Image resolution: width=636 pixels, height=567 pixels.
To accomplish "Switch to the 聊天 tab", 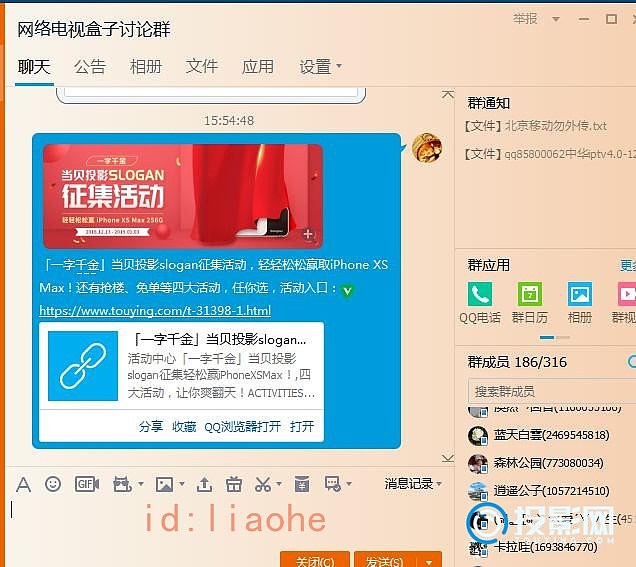I will click(x=34, y=67).
